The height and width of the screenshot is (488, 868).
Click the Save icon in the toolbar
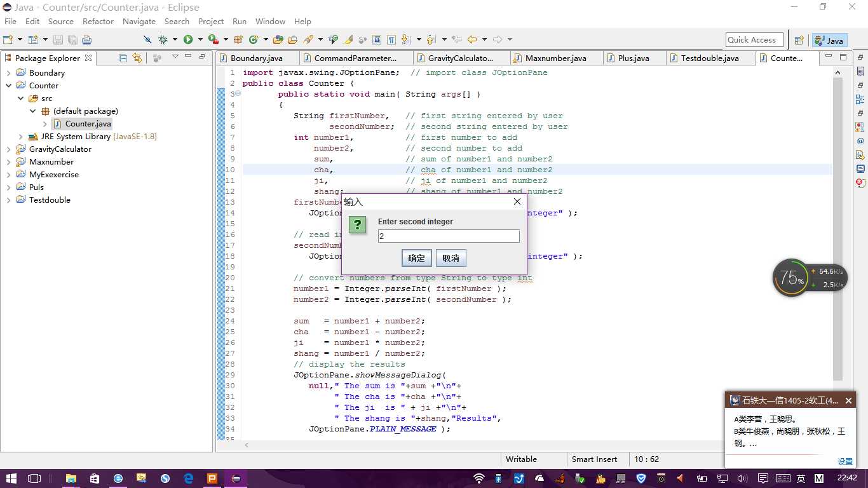(58, 39)
